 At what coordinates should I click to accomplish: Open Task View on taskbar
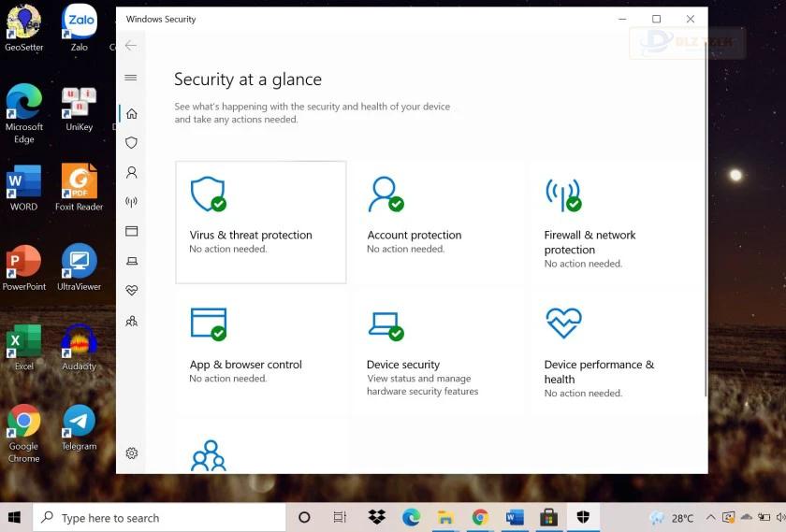pyautogui.click(x=340, y=517)
